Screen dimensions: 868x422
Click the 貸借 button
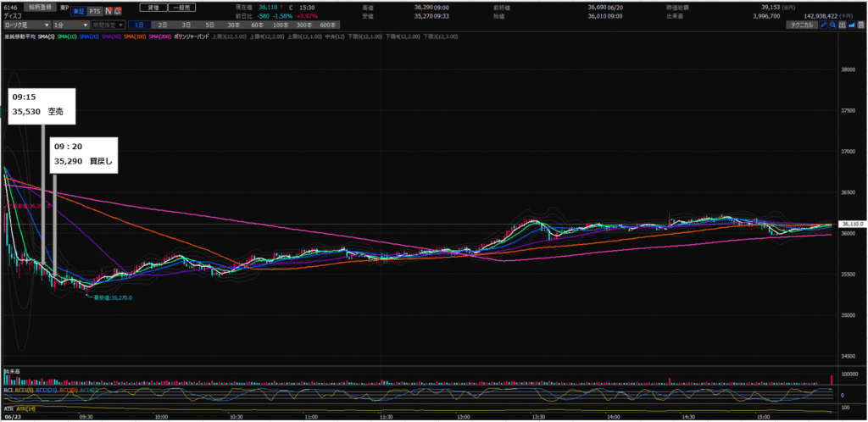point(153,8)
